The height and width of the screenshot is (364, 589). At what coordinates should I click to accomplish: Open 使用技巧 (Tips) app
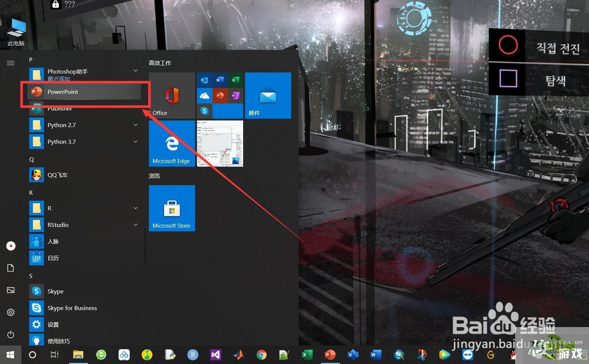85,340
